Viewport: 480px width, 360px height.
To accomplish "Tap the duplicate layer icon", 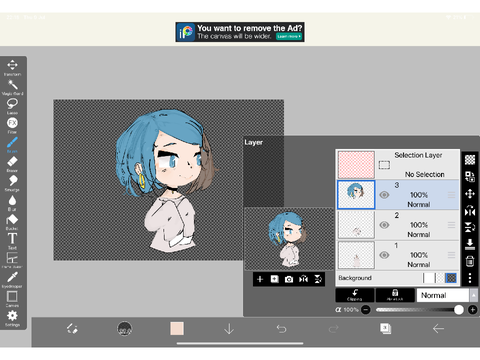I will tap(470, 177).
